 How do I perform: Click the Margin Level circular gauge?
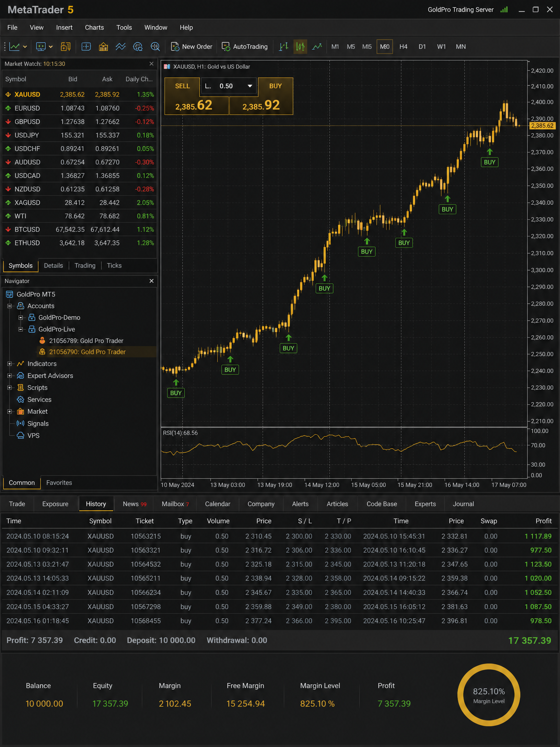(x=489, y=695)
